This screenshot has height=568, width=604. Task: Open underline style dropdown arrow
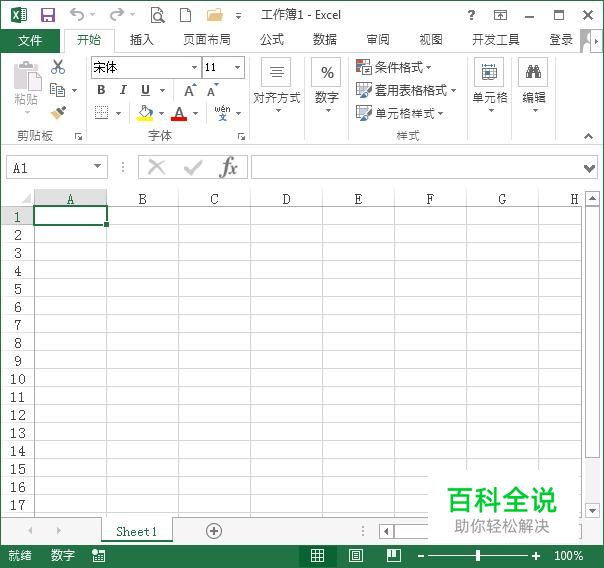[163, 90]
